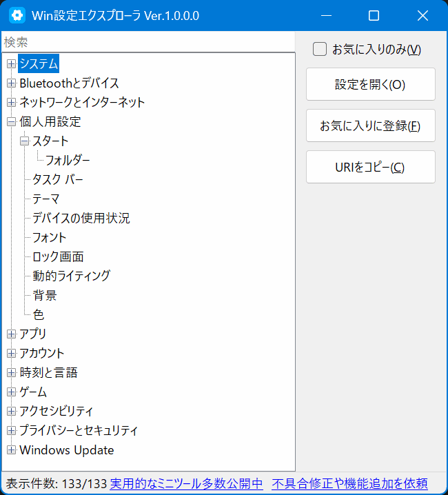This screenshot has height=495, width=448.
Task: Select the ゲーム tree item
Action: point(33,392)
